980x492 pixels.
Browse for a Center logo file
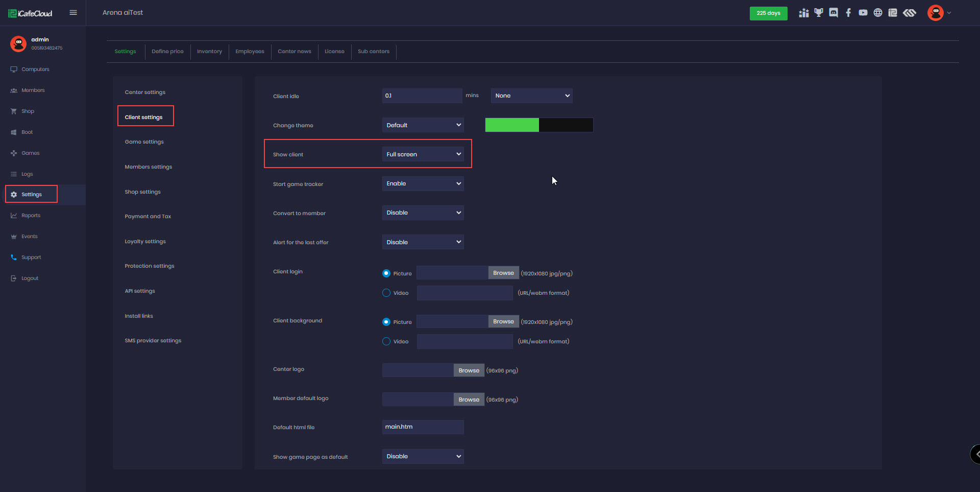[468, 370]
